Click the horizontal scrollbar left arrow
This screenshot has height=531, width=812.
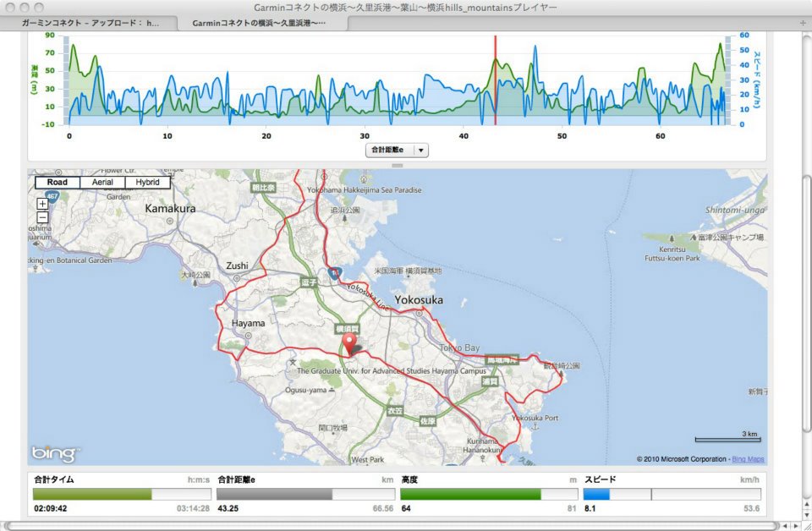[786, 526]
